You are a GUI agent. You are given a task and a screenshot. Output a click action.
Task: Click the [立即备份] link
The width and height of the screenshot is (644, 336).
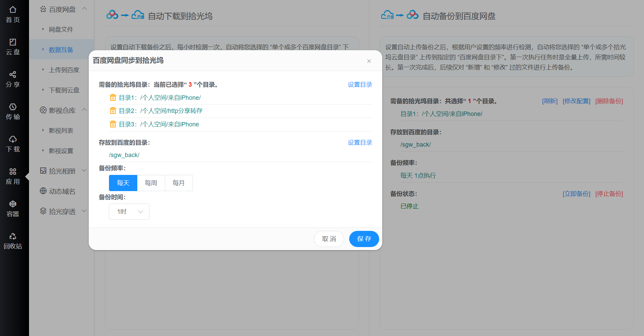click(x=577, y=194)
